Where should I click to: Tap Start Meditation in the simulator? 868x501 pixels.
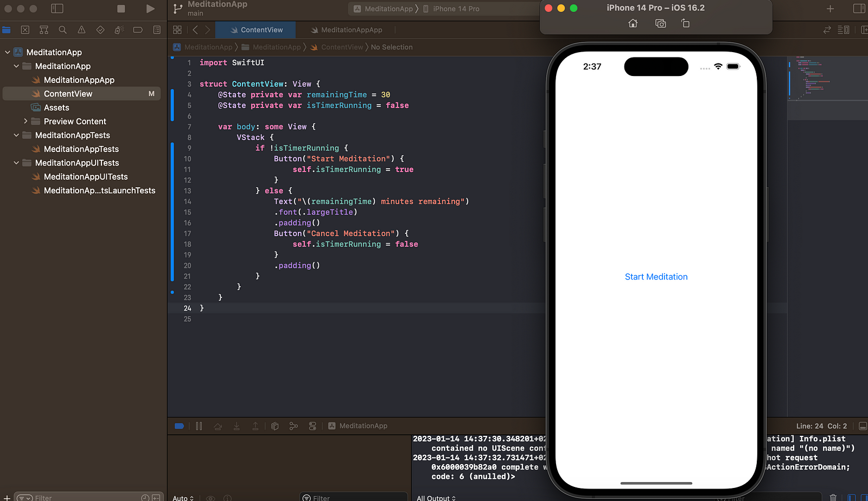coord(656,277)
